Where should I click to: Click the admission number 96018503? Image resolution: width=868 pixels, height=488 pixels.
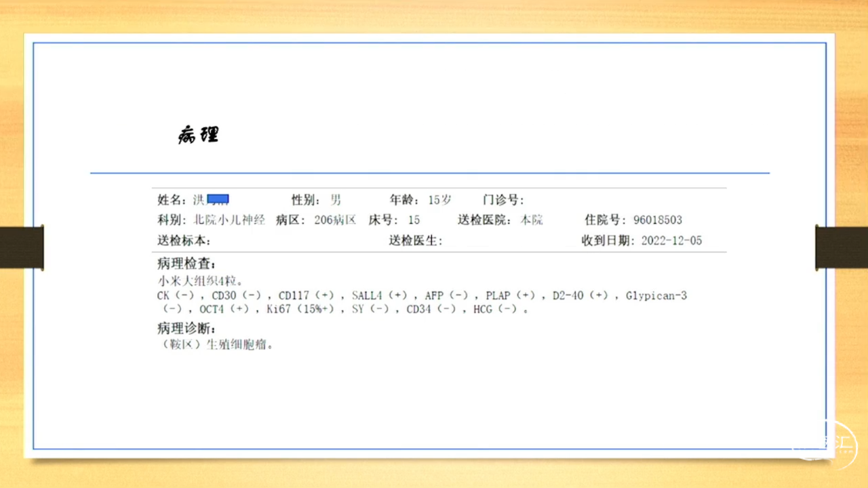tap(658, 220)
